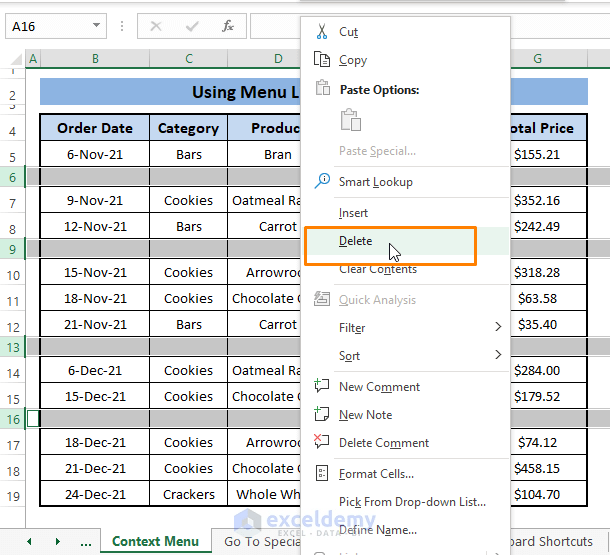Click the checkmark icon in formula bar
The height and width of the screenshot is (555, 610).
tap(192, 26)
